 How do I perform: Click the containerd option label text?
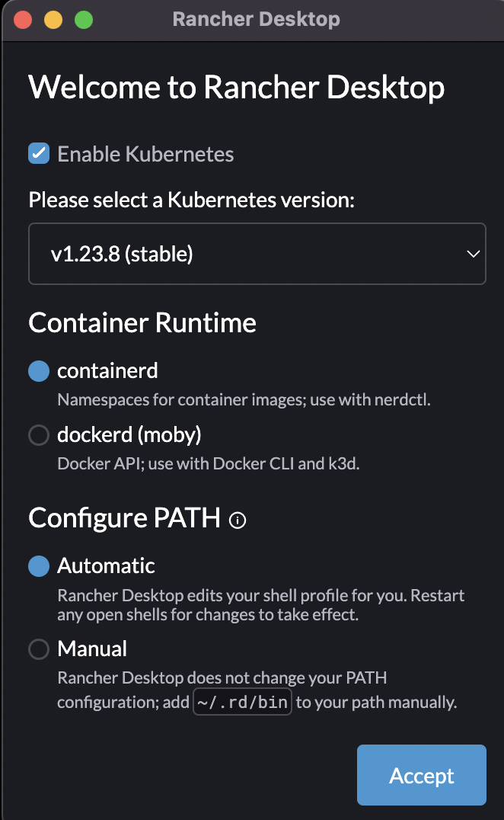point(107,371)
